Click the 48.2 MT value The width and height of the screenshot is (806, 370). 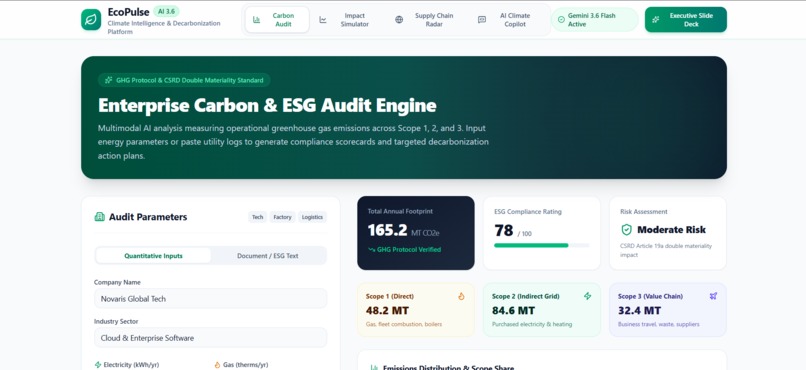tap(387, 310)
